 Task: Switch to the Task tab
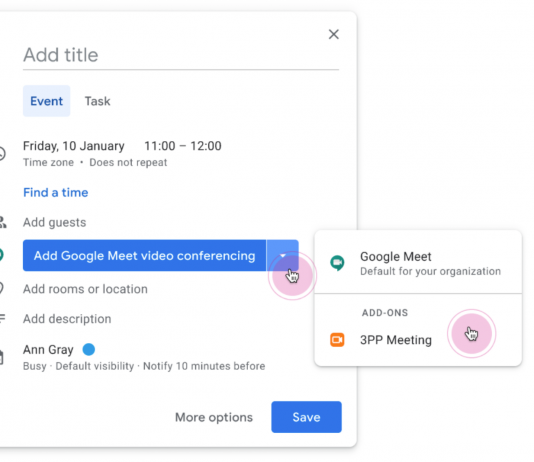pyautogui.click(x=97, y=101)
